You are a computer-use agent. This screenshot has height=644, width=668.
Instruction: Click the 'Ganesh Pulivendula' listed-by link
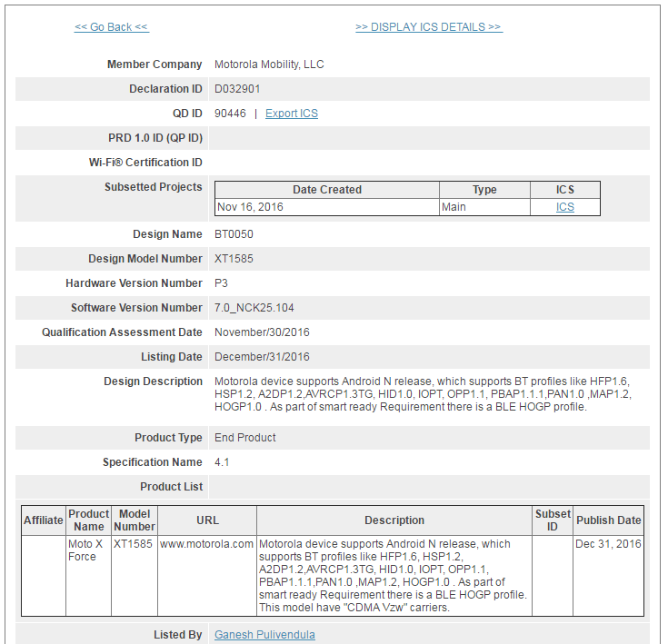[264, 635]
